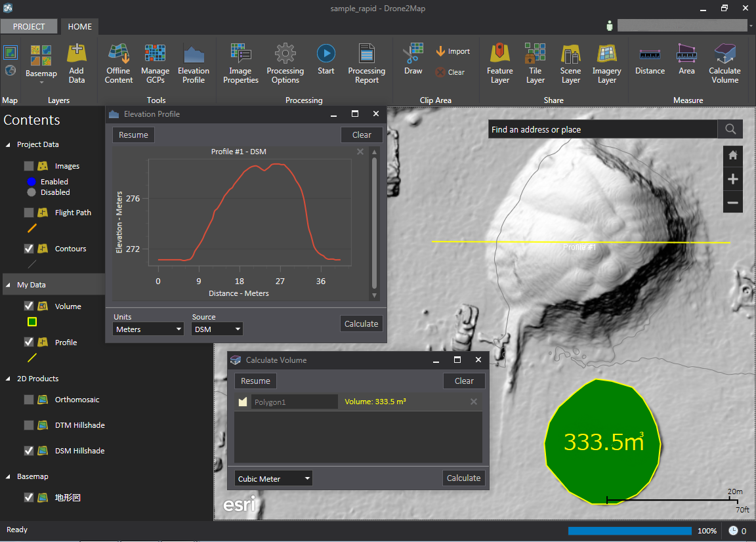Screen dimensions: 756x542
Task: Enable the Images layer checkbox
Action: 29,166
